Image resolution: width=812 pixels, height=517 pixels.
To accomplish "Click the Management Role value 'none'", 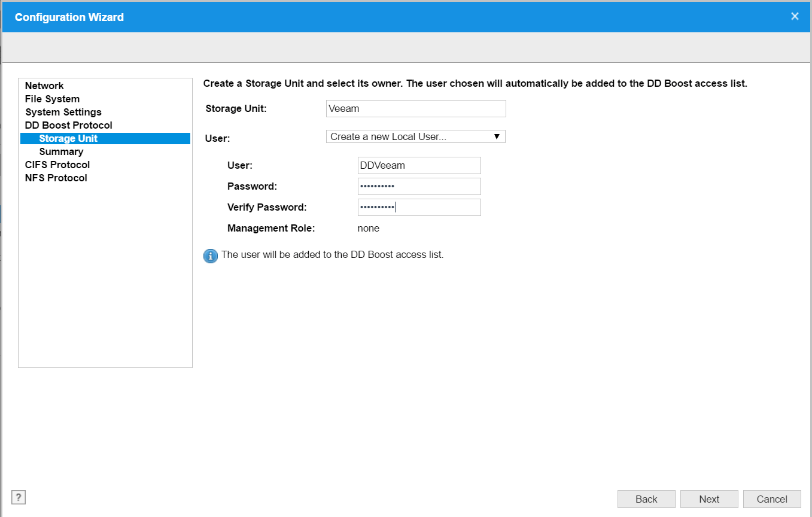I will pos(369,228).
